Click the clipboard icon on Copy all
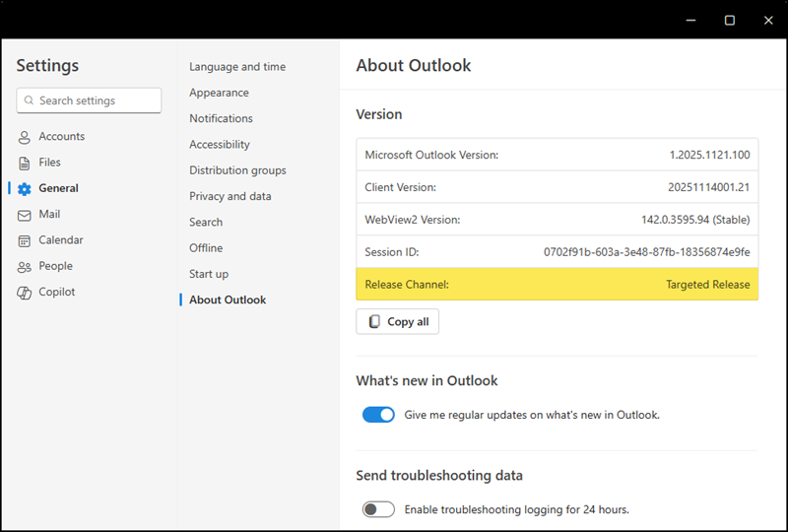The image size is (788, 532). [374, 322]
